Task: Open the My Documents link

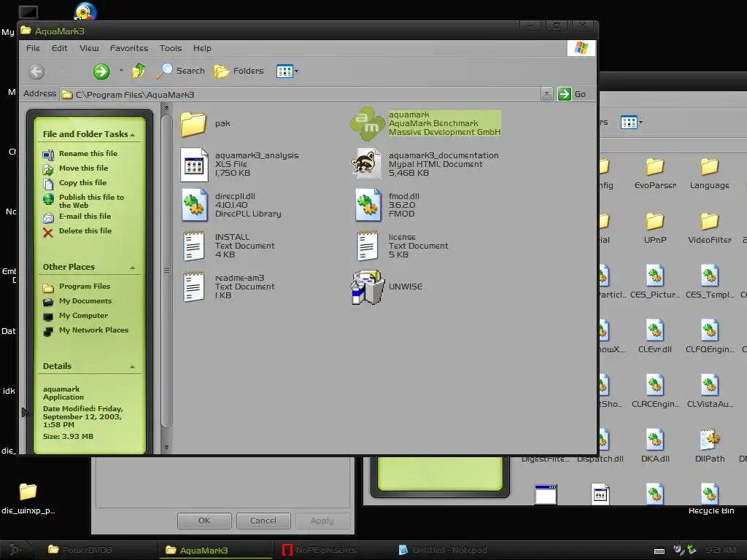Action: point(85,301)
